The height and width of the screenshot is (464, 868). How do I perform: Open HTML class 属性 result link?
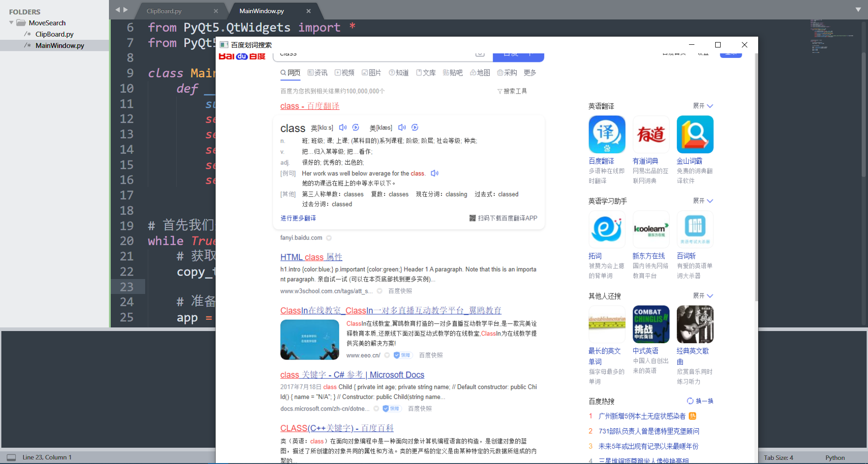[x=311, y=257]
